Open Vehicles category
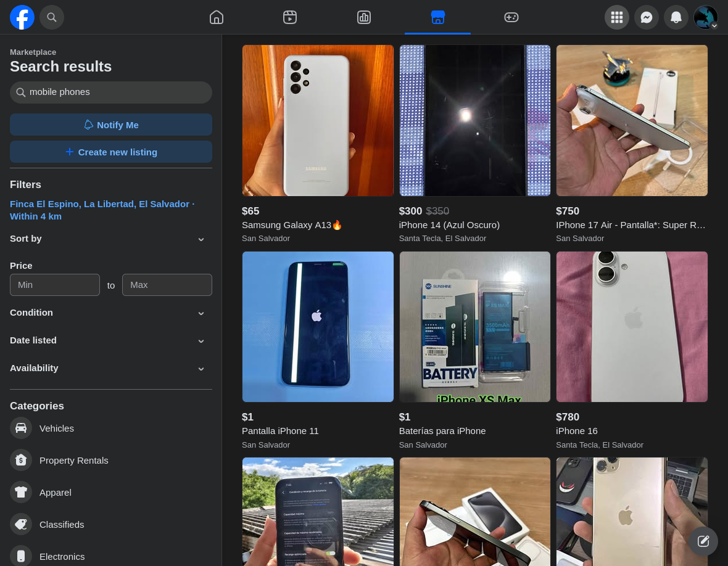This screenshot has height=566, width=728. (111, 429)
